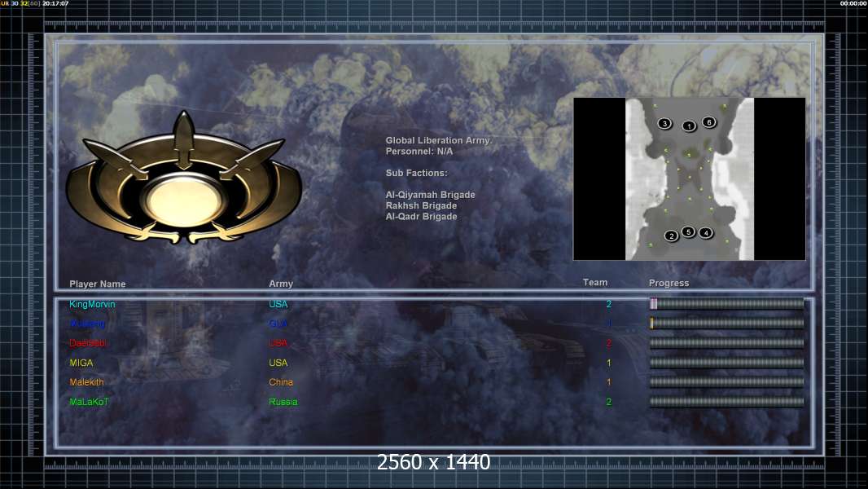Click the Team column header
The height and width of the screenshot is (489, 868).
tap(595, 283)
